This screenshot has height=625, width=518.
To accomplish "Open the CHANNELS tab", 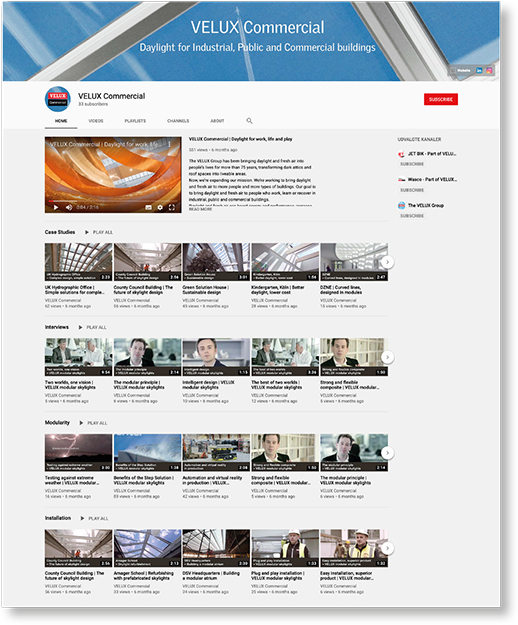I will click(178, 121).
